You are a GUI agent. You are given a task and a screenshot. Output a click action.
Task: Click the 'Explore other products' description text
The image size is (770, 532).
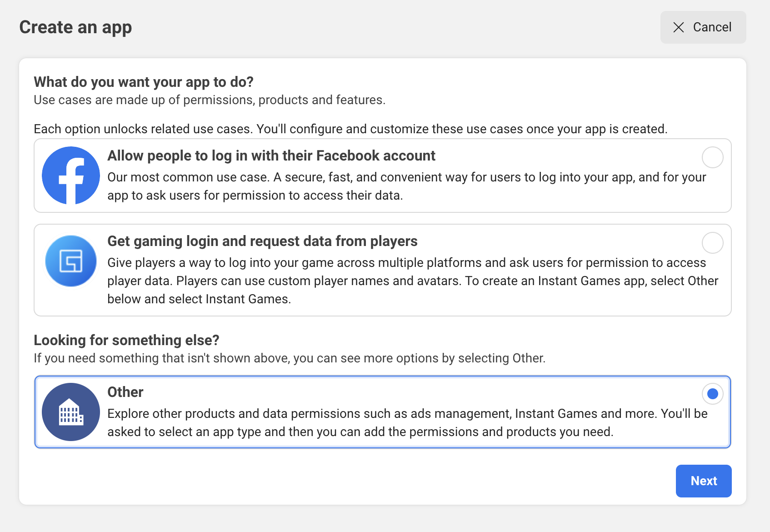(x=407, y=422)
